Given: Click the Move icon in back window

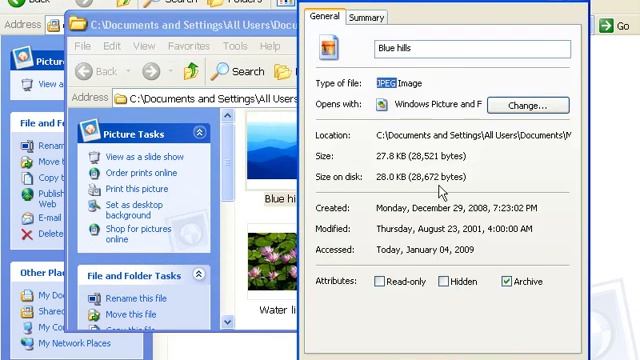Looking at the screenshot, I should click(27, 162).
